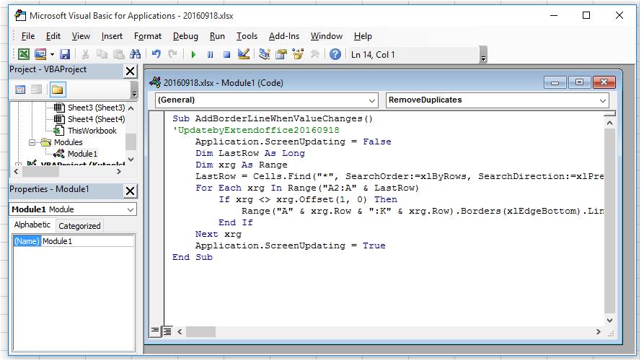The image size is (644, 361).
Task: Click the Module1 name property field
Action: pos(87,241)
